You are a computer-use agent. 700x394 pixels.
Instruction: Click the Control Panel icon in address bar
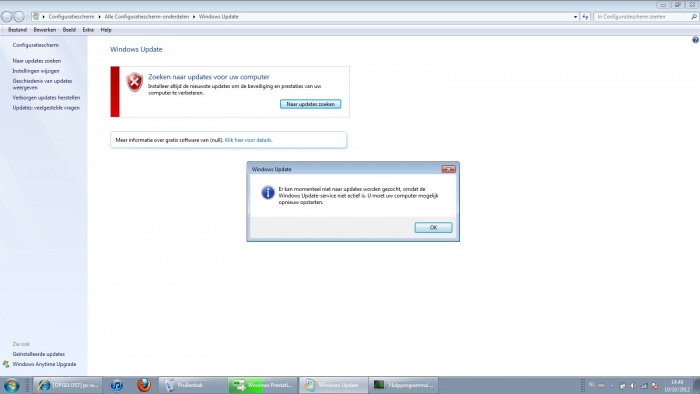click(36, 17)
